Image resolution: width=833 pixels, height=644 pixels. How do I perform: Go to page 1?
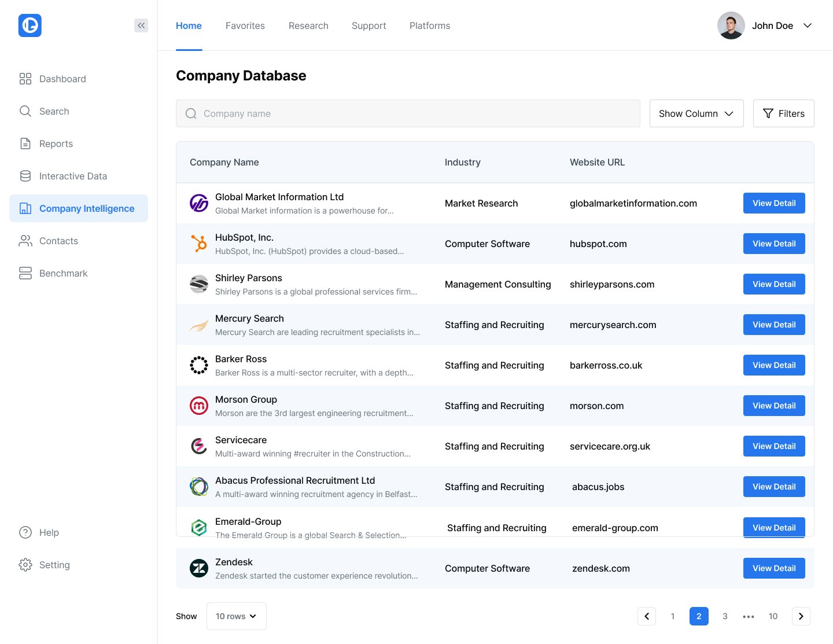tap(673, 616)
